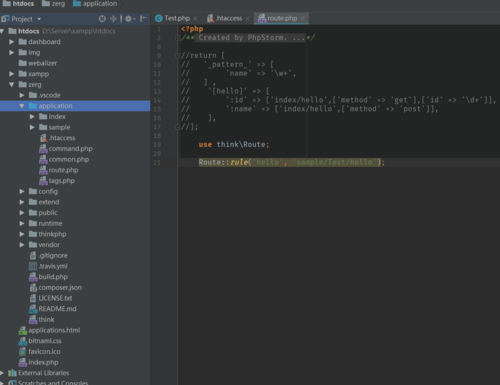Click the .travis.yml file icon
This screenshot has height=385, width=500.
coord(33,266)
